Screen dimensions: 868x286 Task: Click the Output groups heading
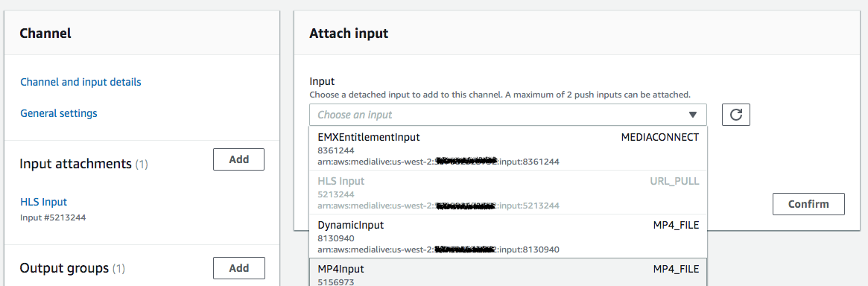72,268
